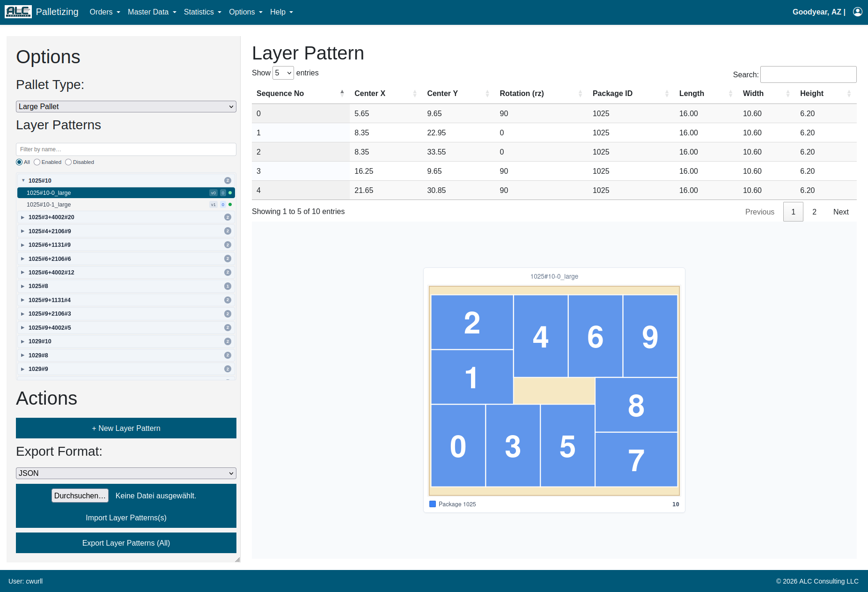
Task: Go to Next page of table
Action: tap(841, 212)
